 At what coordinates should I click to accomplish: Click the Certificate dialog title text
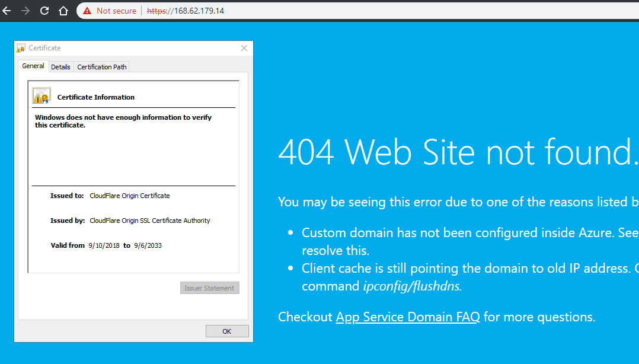[x=44, y=48]
